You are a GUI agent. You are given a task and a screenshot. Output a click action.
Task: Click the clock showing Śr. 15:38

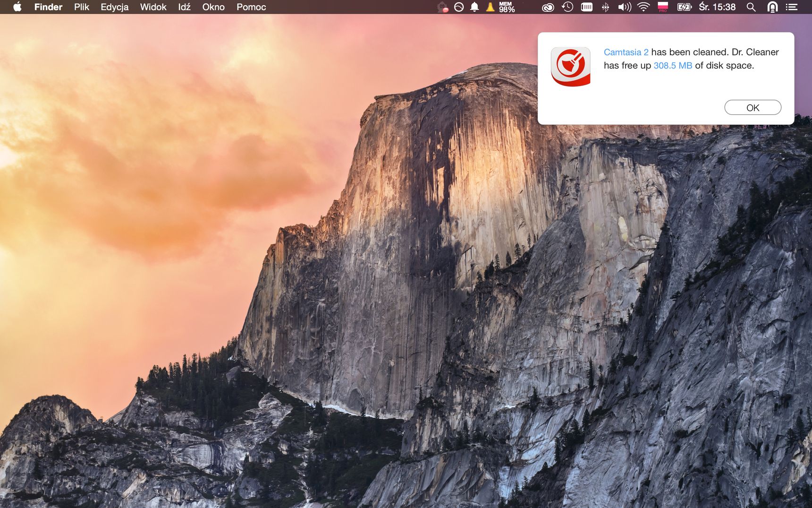717,7
